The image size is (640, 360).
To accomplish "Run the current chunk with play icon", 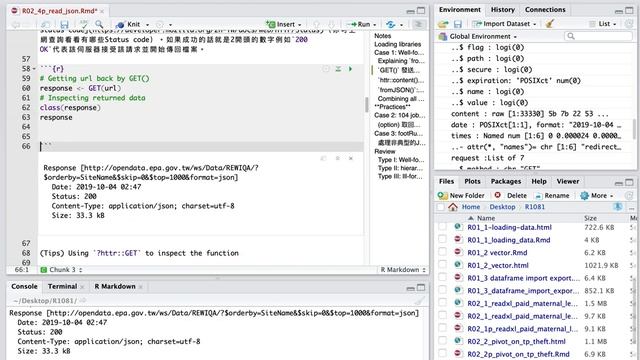I will tap(350, 69).
